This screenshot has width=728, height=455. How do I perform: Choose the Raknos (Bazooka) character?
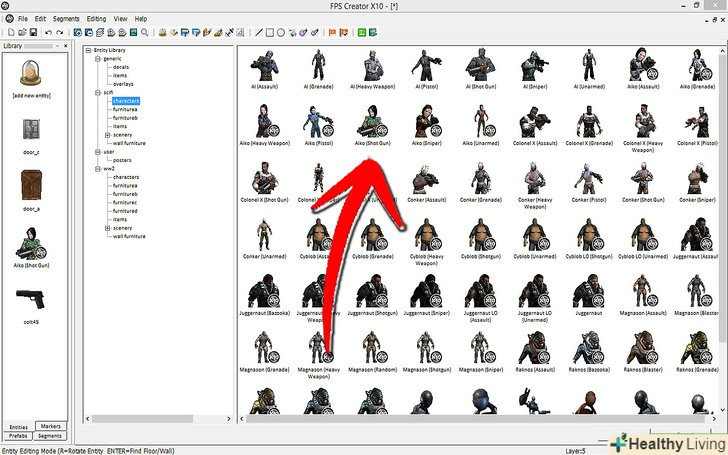tap(589, 352)
